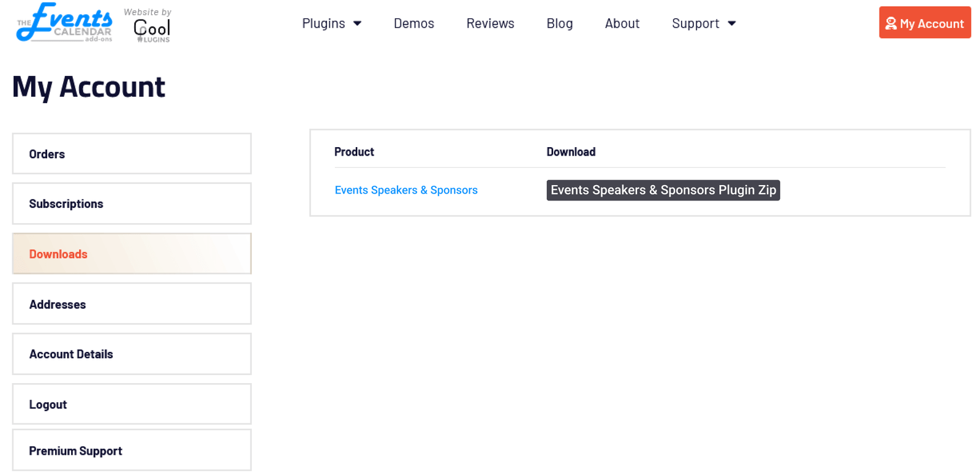980x475 pixels.
Task: Open the Events Speakers & Sponsors product link
Action: (x=405, y=190)
